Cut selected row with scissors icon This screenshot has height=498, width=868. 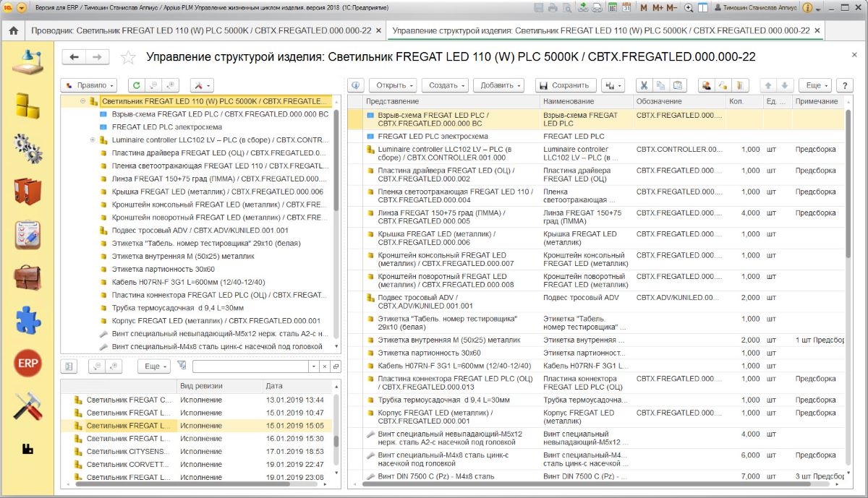(644, 85)
